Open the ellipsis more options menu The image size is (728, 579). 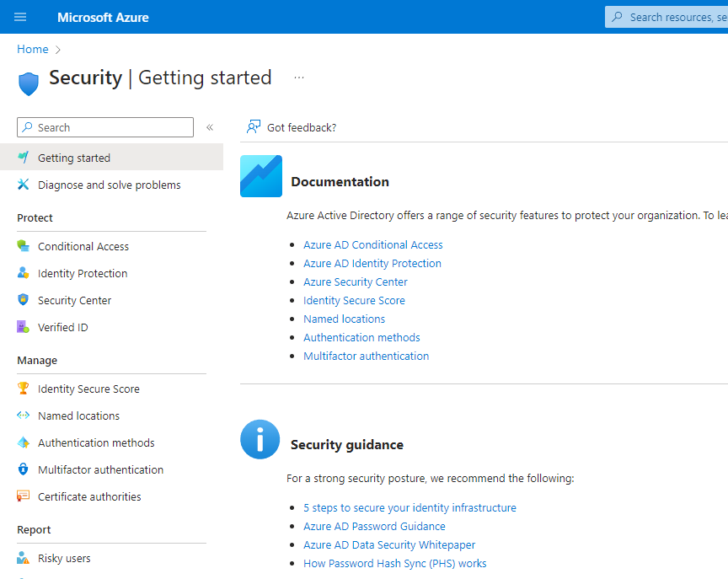299,78
